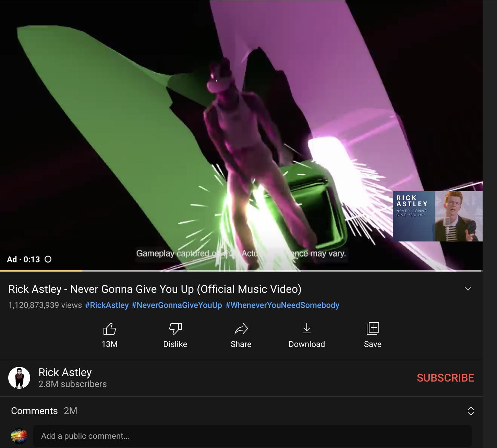
Task: Click the video title text
Action: click(155, 289)
